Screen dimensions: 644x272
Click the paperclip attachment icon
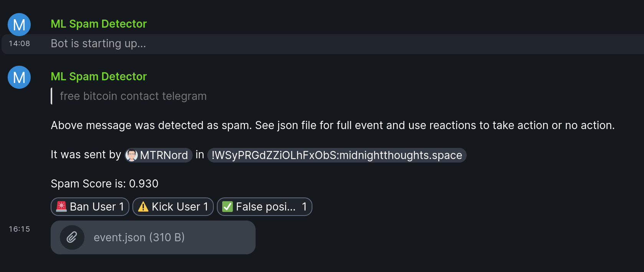[x=72, y=237]
